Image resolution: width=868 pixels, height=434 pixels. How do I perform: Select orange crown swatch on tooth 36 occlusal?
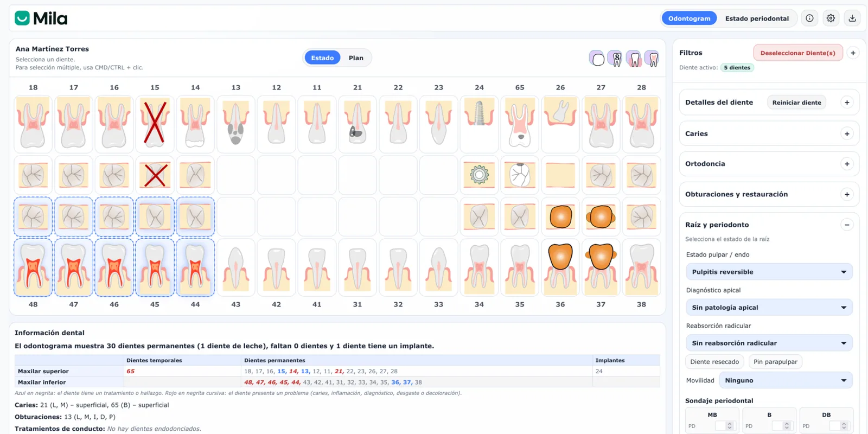560,216
